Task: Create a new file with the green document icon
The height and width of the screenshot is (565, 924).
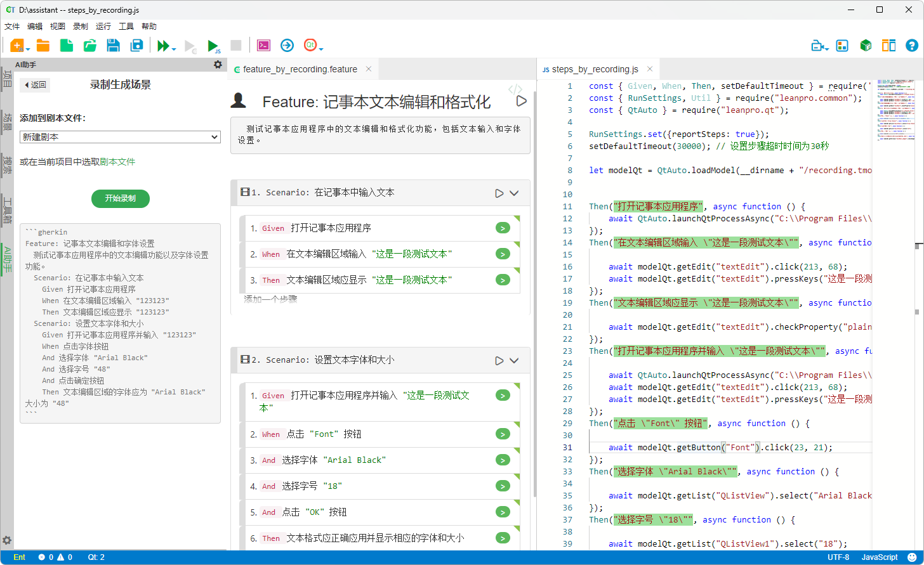Action: [66, 45]
